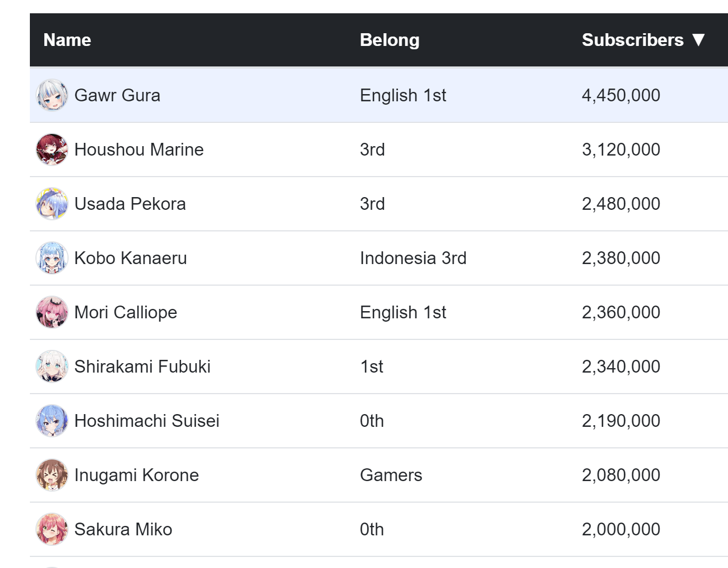
Task: Sort table by Name column header
Action: click(x=67, y=40)
